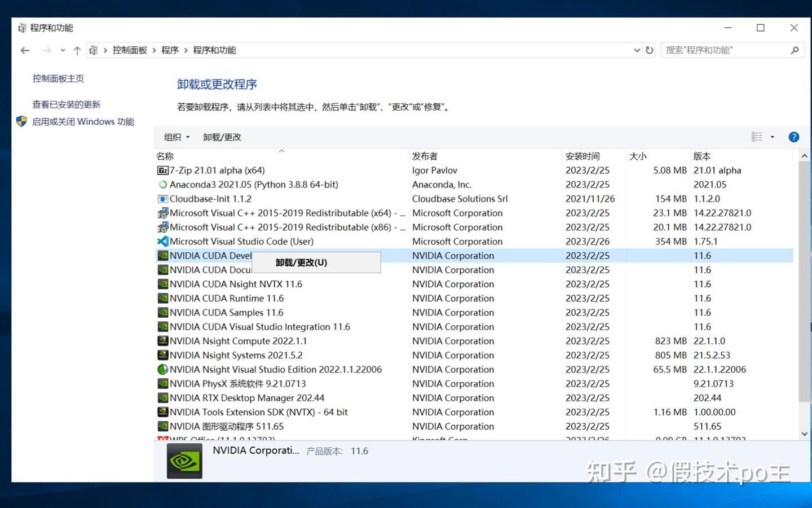The height and width of the screenshot is (508, 812).
Task: Click the Visual Studio Code icon
Action: (x=163, y=242)
